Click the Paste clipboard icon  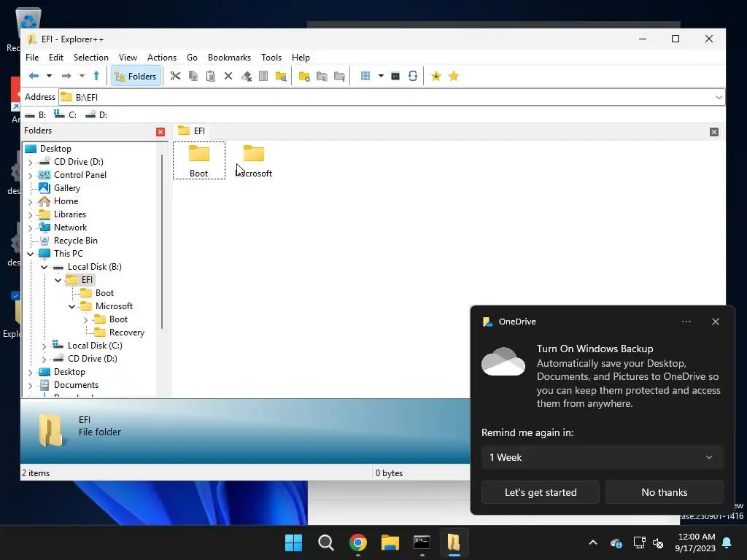(x=211, y=76)
